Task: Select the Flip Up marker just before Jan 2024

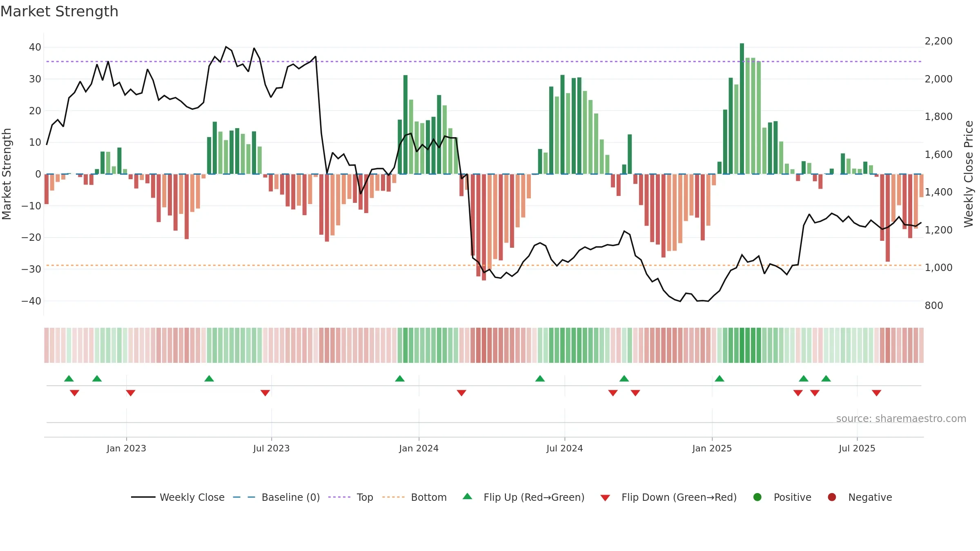Action: 400,379
